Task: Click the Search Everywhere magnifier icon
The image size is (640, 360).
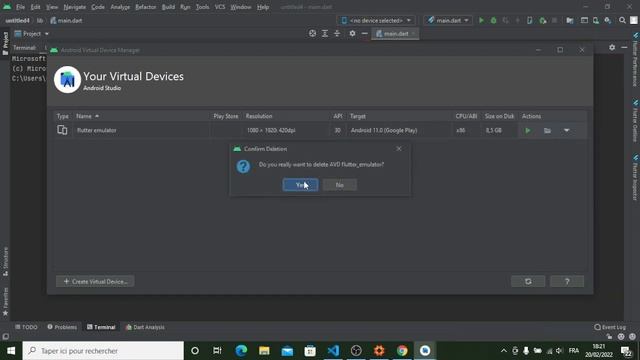Action: [x=622, y=20]
